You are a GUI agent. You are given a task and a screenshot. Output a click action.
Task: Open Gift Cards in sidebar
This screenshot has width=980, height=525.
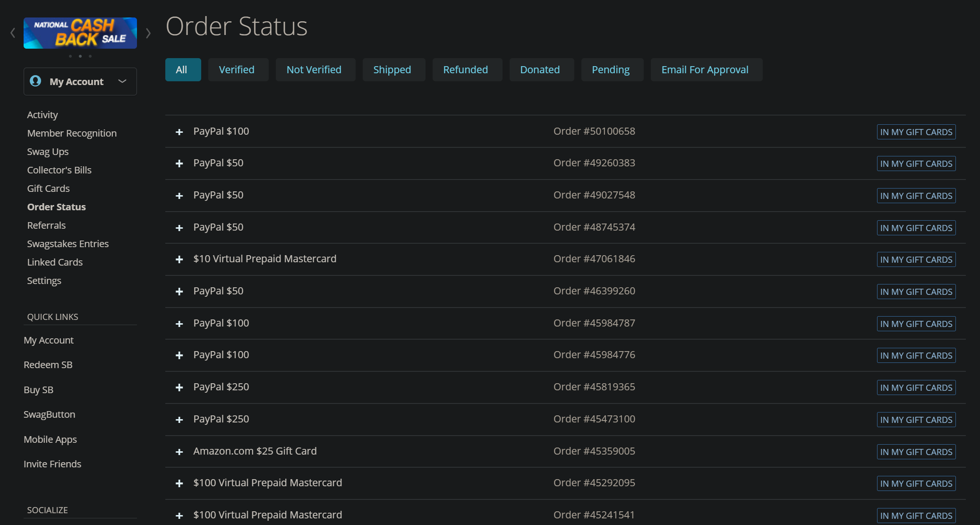(x=48, y=189)
